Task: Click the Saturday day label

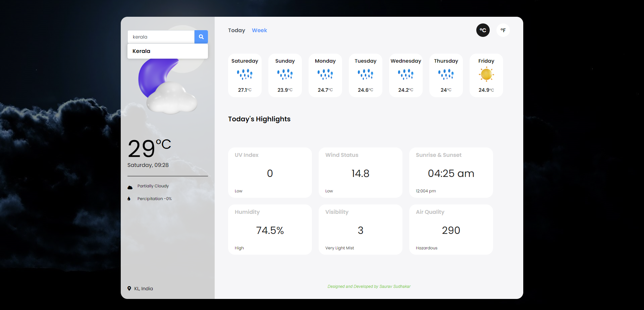Action: 245,61
